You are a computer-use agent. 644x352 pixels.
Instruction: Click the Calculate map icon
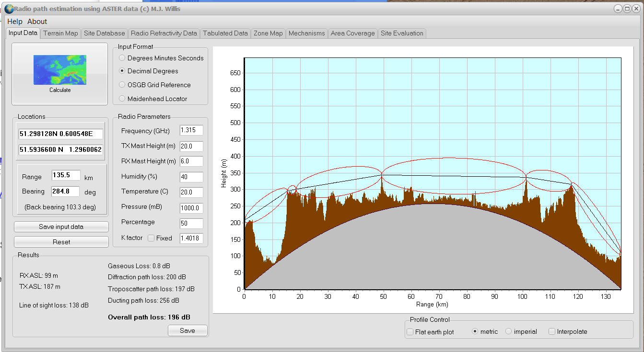click(59, 69)
